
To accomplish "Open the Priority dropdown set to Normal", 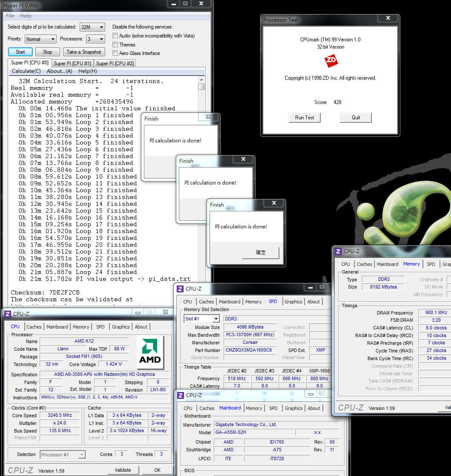I will pos(40,39).
